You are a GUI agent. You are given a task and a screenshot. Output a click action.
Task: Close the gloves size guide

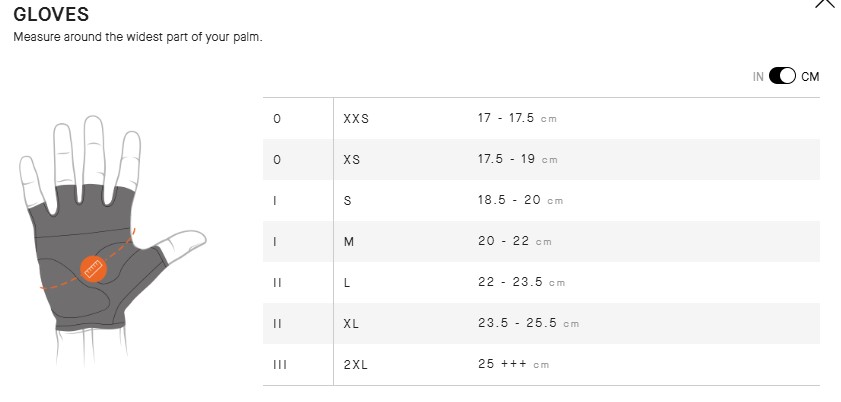(825, 3)
